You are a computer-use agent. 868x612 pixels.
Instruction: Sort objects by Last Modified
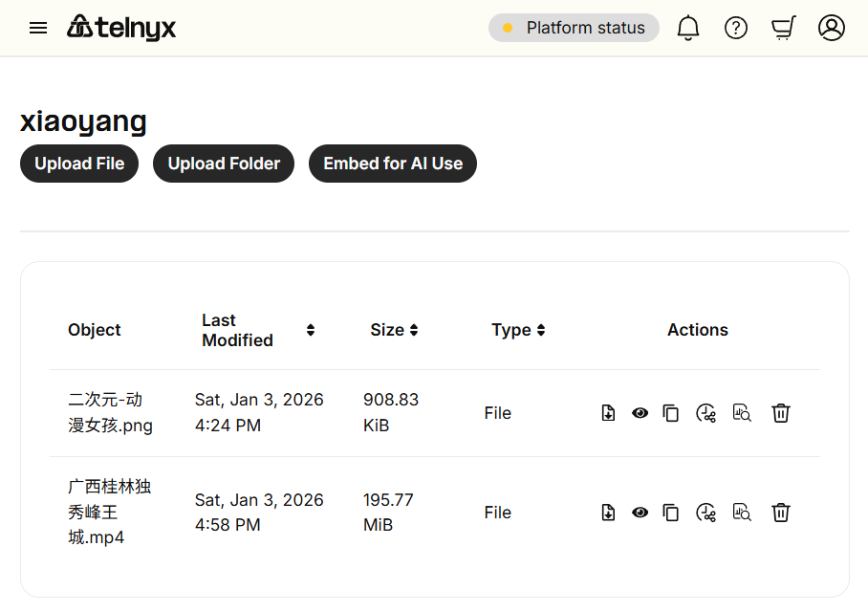(x=311, y=330)
